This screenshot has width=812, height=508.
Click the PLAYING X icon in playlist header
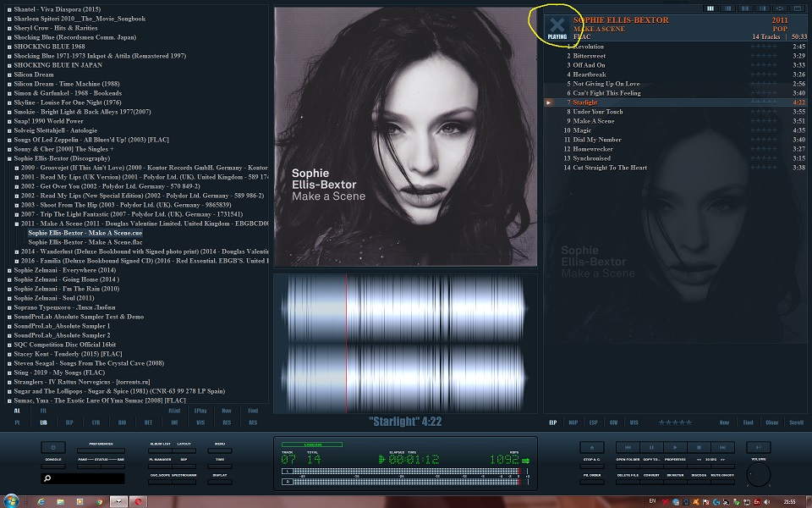pos(557,27)
